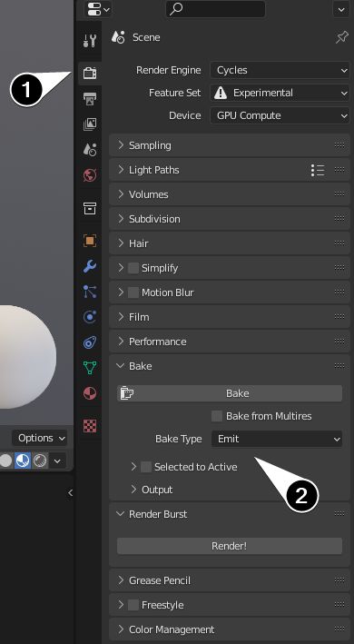Click the Bake button

(230, 393)
